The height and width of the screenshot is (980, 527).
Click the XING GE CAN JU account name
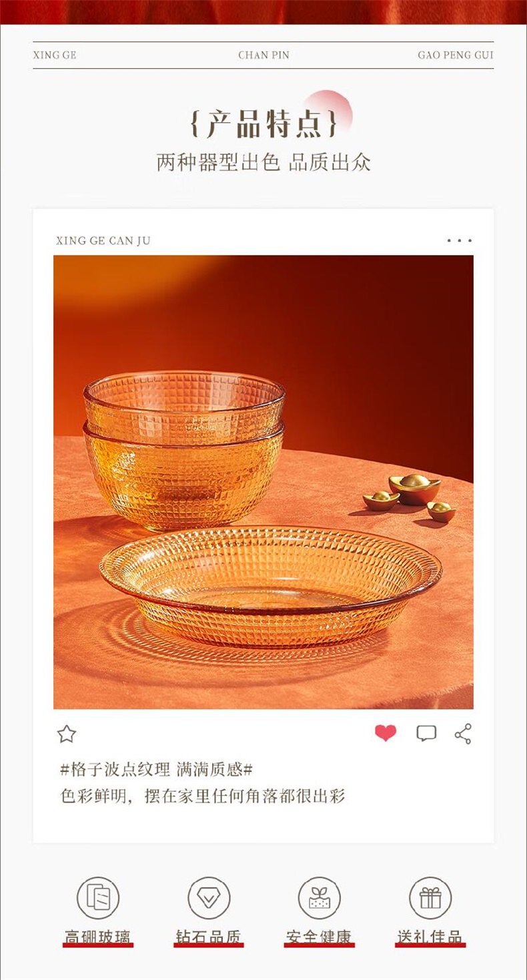pos(103,241)
